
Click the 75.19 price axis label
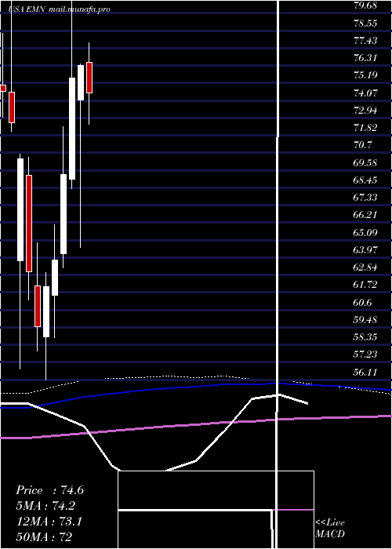pos(366,75)
